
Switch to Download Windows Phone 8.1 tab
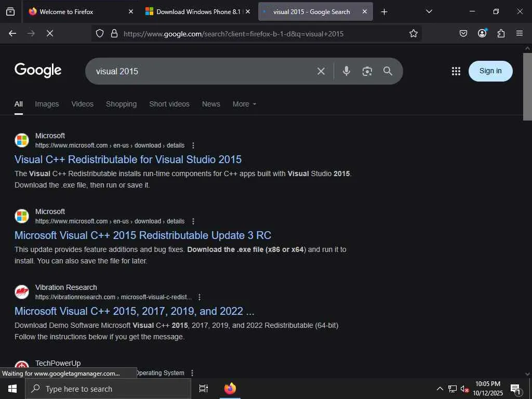click(198, 11)
